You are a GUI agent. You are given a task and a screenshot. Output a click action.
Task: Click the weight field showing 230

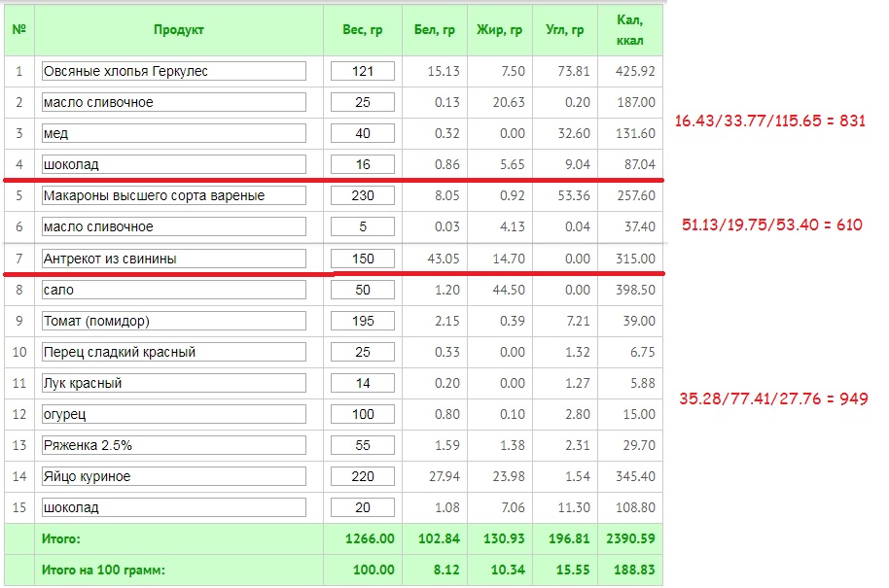pyautogui.click(x=363, y=195)
